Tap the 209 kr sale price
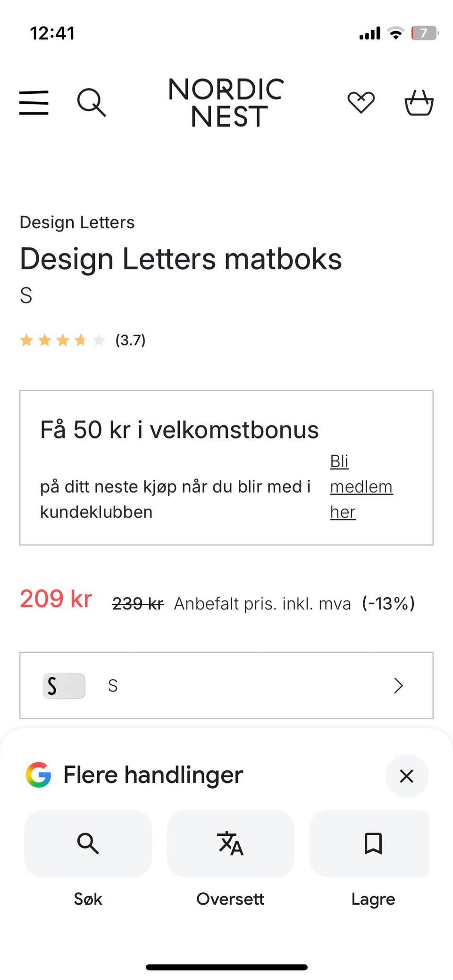Viewport: 453px width, 980px height. [x=56, y=599]
